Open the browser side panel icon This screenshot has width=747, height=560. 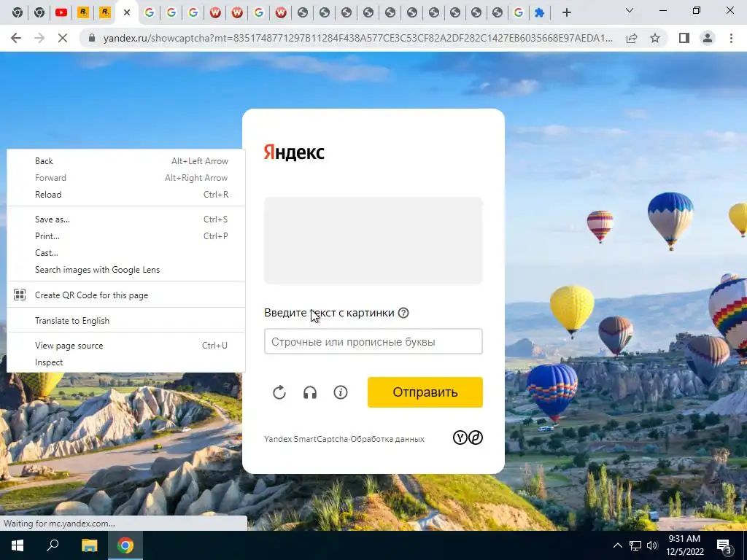pyautogui.click(x=684, y=38)
